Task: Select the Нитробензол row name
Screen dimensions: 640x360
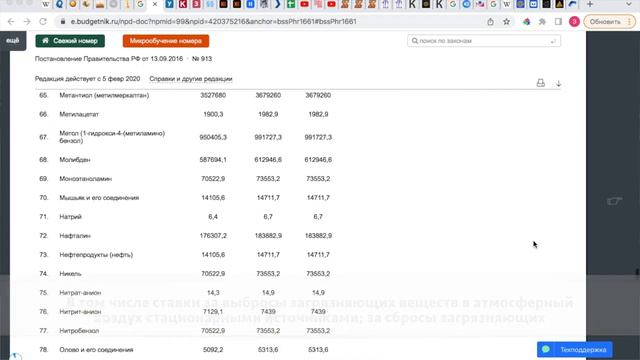Action: 79,331
